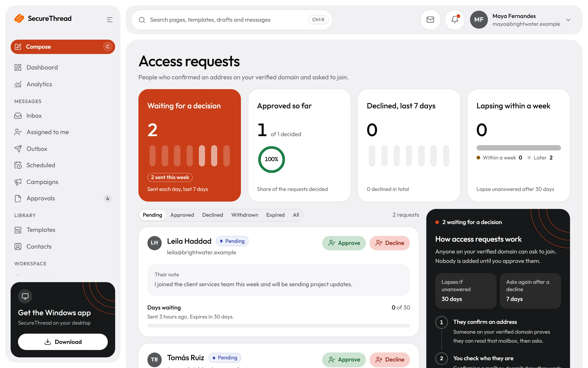588x368 pixels.
Task: Click leila@brightwater.example address
Action: coord(202,252)
